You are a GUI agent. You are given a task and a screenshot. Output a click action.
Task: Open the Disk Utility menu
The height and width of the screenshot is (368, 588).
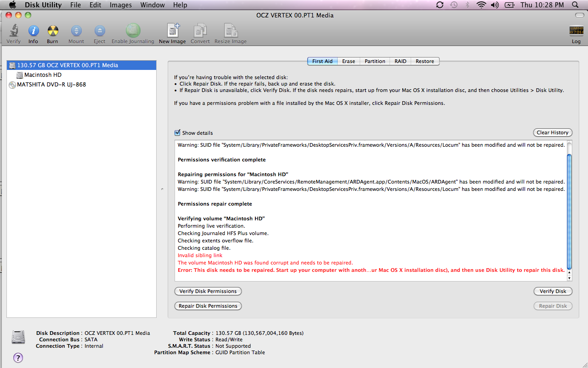coord(43,5)
